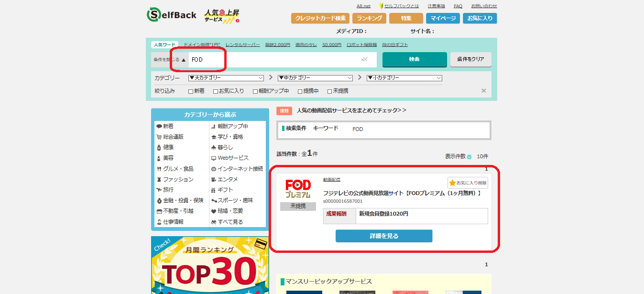The height and width of the screenshot is (294, 644).
Task: Collapse the conditions with 条件を閉じる
Action: tap(169, 60)
